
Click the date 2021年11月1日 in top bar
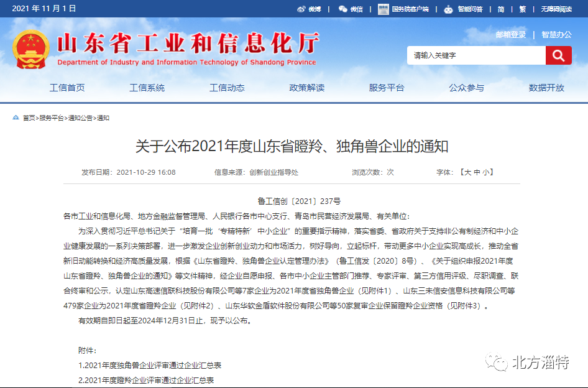coord(44,9)
